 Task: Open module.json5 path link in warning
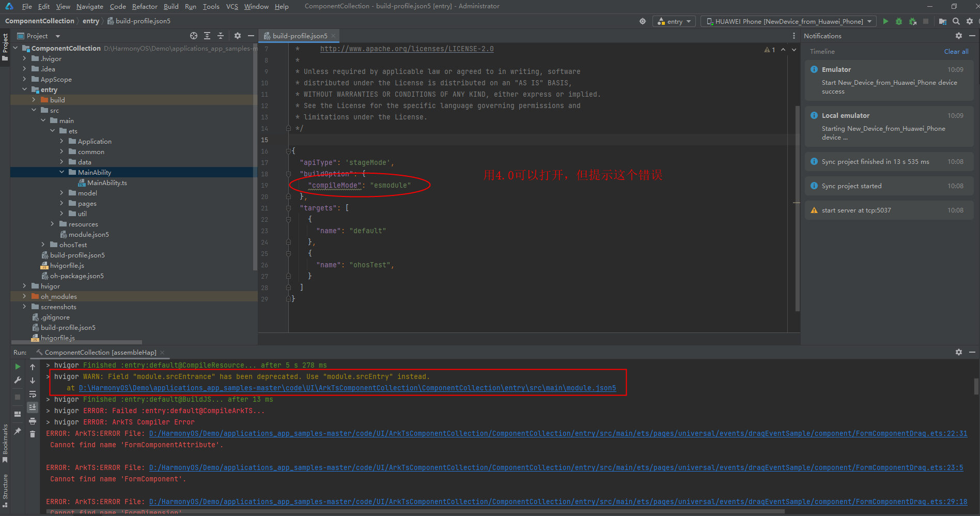point(347,388)
